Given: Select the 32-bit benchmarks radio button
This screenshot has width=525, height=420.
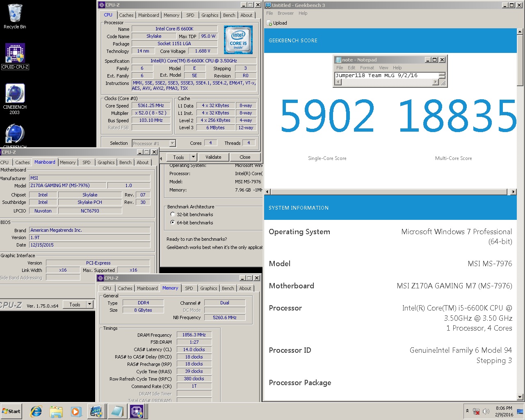Looking at the screenshot, I should (173, 214).
